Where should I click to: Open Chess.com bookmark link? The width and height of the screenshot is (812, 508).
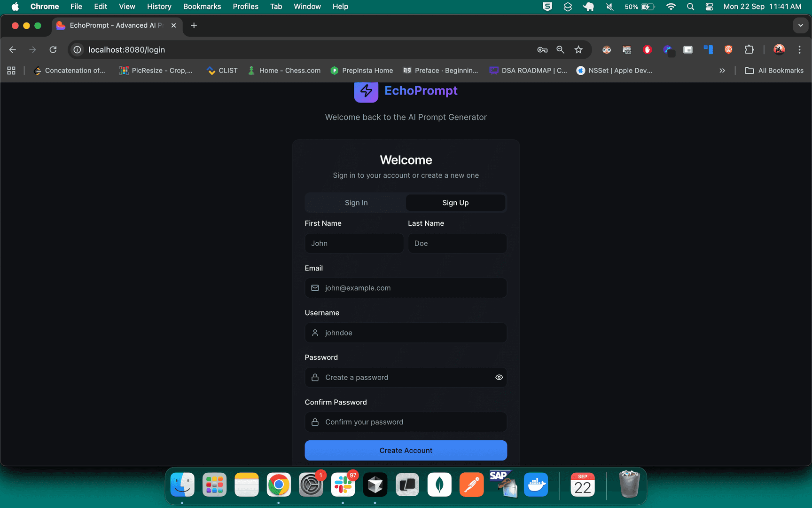tap(285, 71)
